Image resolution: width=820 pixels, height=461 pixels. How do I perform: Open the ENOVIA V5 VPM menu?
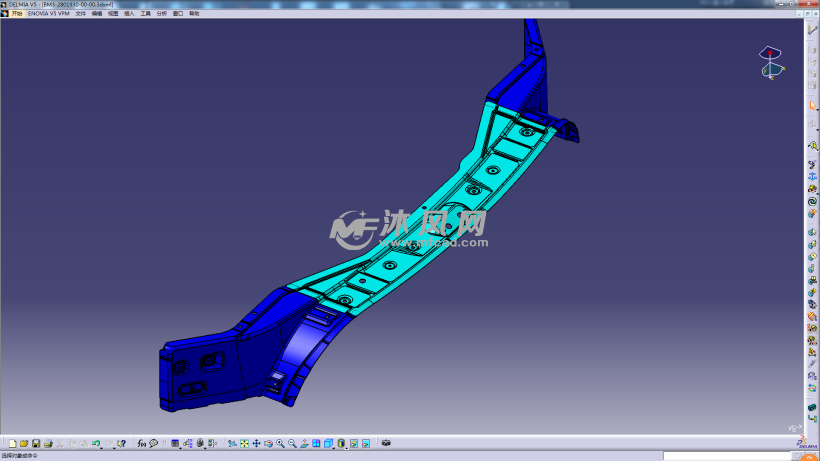(x=49, y=14)
